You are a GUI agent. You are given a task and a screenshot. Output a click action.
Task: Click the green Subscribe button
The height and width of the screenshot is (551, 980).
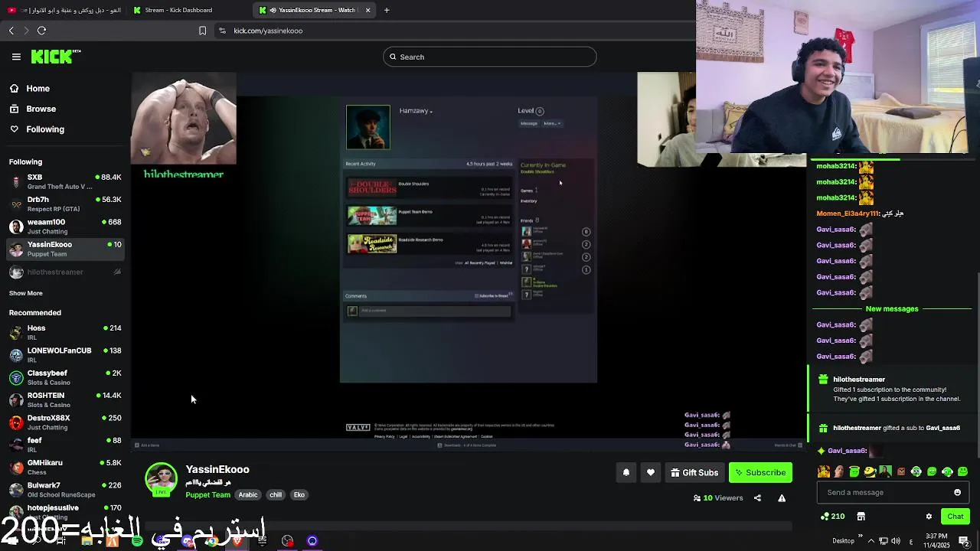760,472
